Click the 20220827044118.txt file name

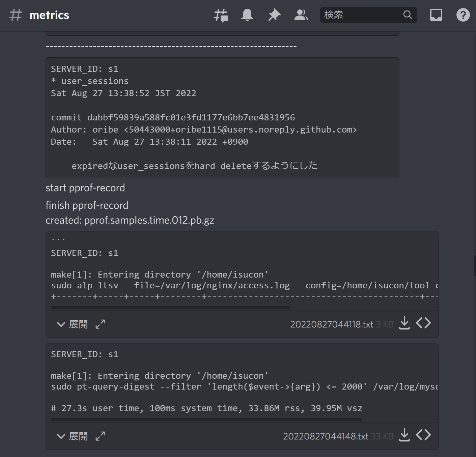[x=332, y=324]
